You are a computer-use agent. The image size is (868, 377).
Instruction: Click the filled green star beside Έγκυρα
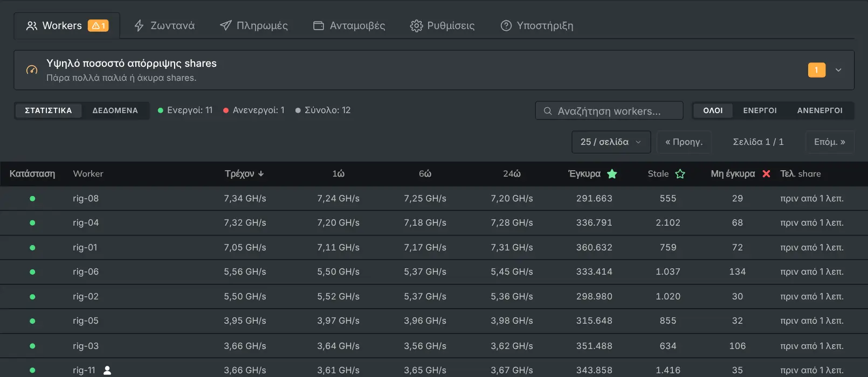coord(612,174)
